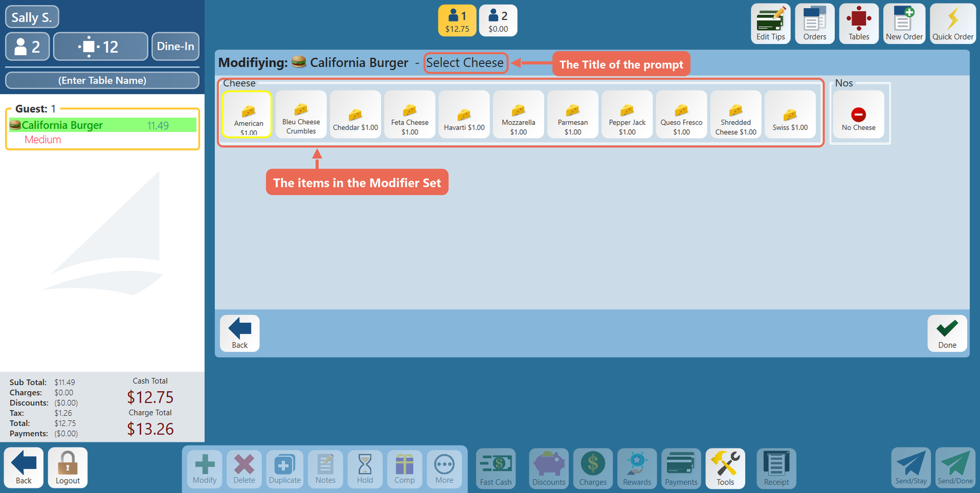Screen dimensions: 980x493
Task: Switch to guest 2 tab $0.00
Action: (x=498, y=20)
